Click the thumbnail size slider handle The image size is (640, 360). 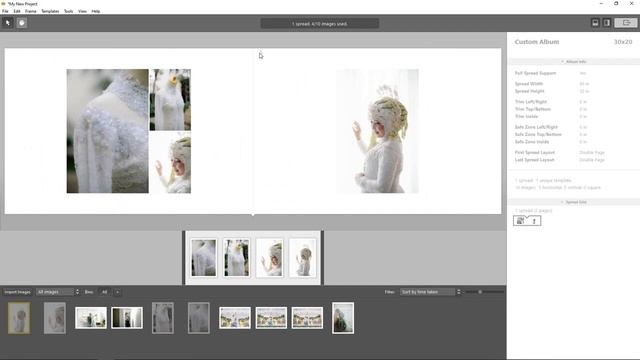[480, 292]
